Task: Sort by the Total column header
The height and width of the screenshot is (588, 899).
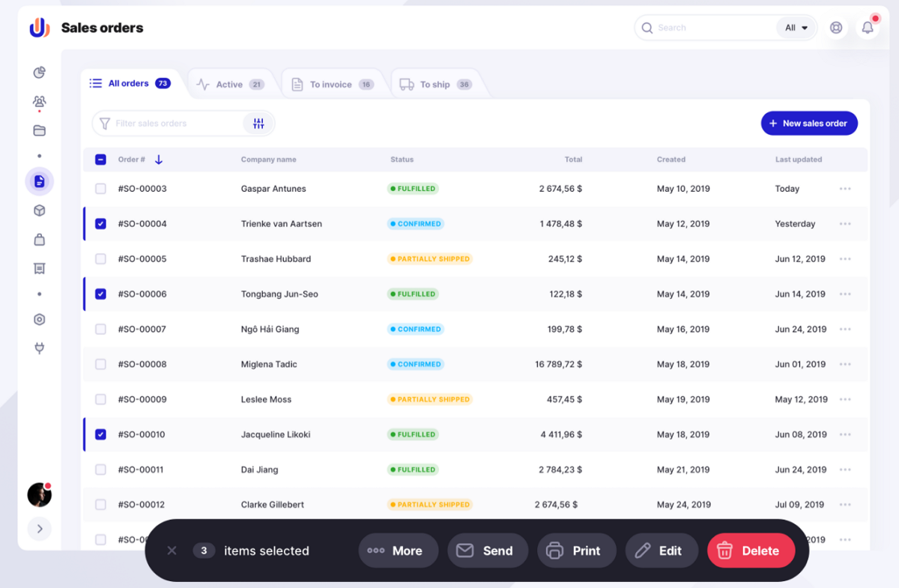Action: 573,160
